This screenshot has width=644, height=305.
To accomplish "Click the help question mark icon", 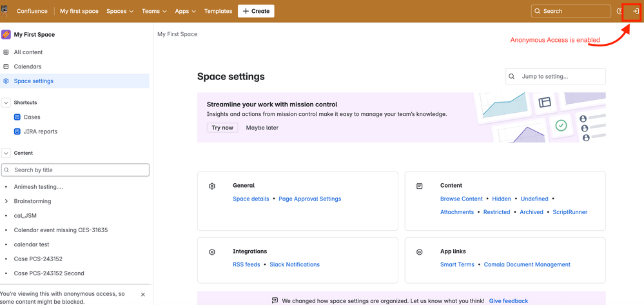I will (620, 11).
